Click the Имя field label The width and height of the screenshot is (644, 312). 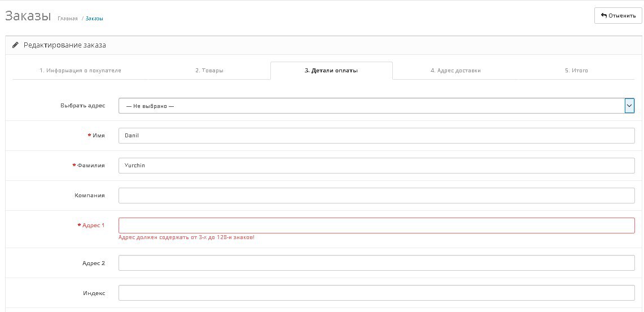99,136
